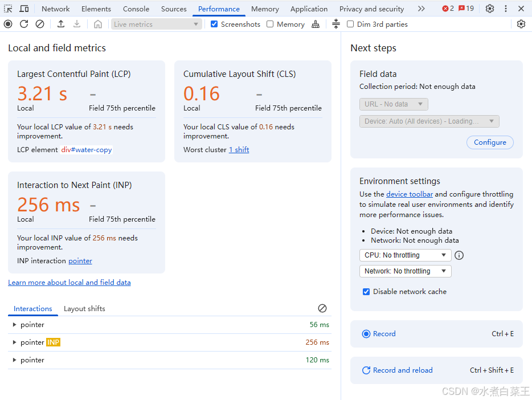
Task: Click the issues count badge showing 19
Action: point(466,9)
